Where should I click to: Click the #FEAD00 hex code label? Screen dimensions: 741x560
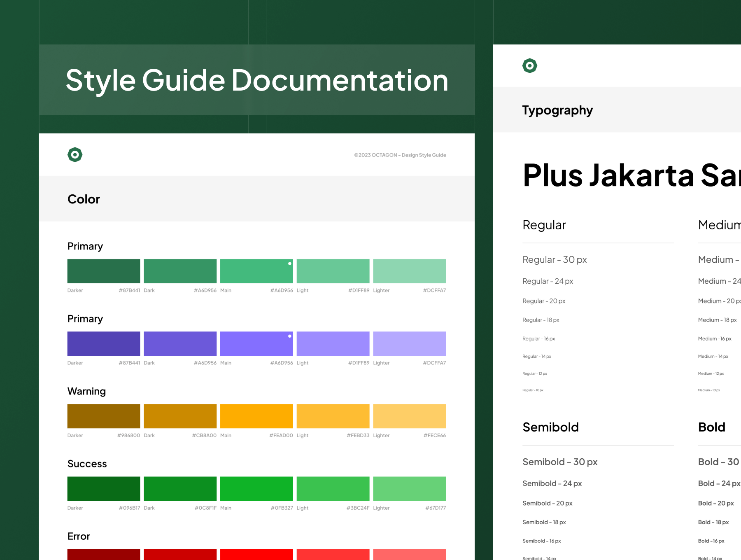click(281, 436)
